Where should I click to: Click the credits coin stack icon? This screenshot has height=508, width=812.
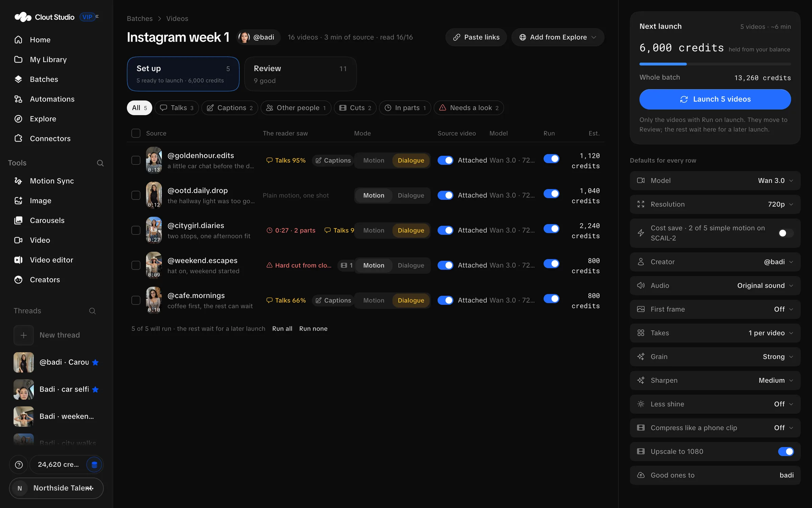[94, 465]
